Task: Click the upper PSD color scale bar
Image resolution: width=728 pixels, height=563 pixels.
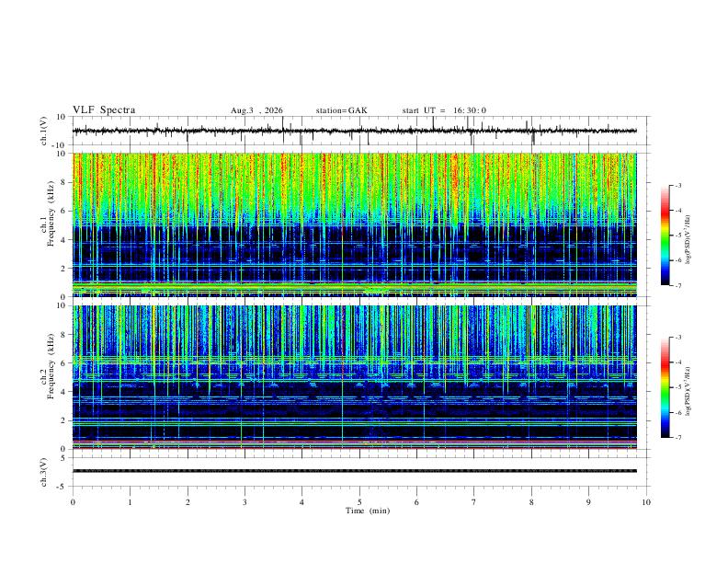Action: [x=665, y=236]
